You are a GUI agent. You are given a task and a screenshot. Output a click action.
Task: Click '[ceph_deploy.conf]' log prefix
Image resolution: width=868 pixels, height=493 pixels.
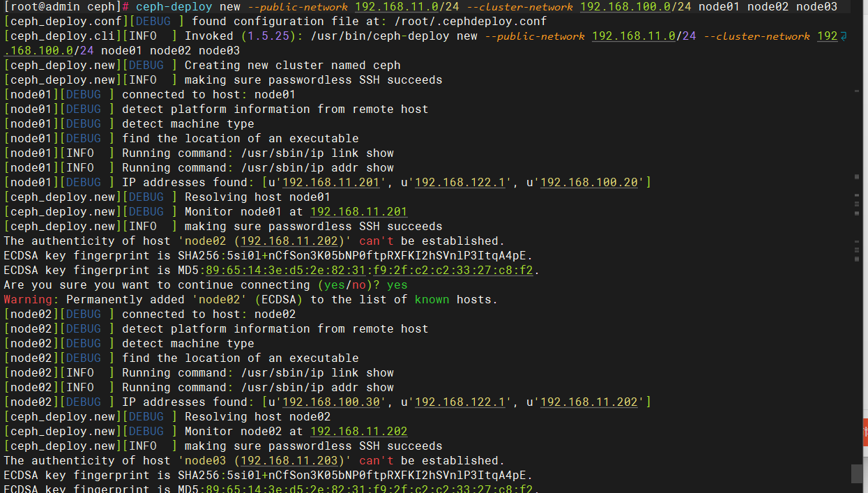click(x=67, y=21)
